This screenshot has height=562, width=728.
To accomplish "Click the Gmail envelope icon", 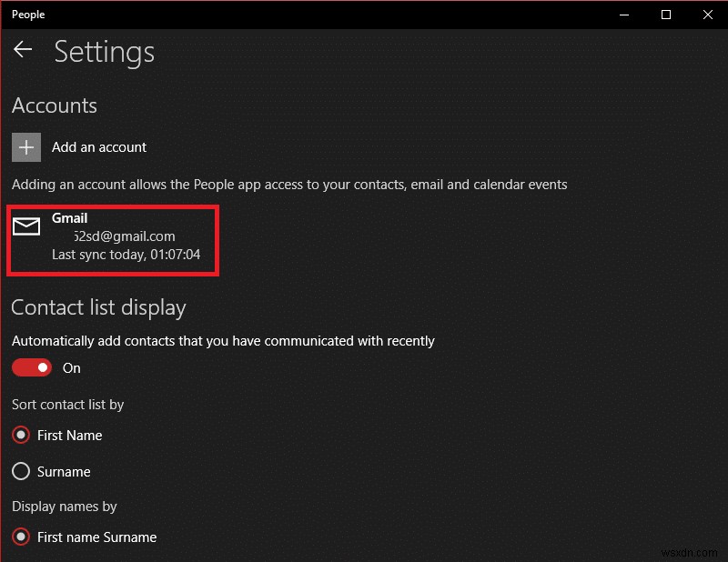I will click(x=26, y=226).
